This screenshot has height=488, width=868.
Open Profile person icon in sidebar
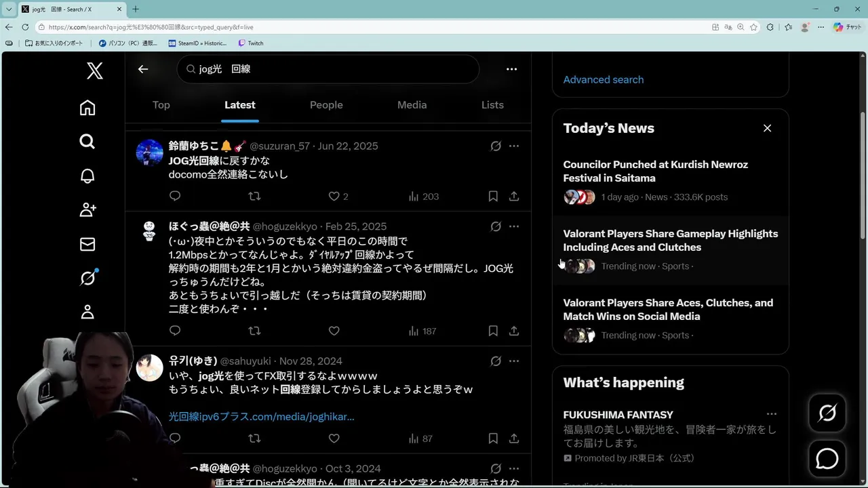click(87, 312)
